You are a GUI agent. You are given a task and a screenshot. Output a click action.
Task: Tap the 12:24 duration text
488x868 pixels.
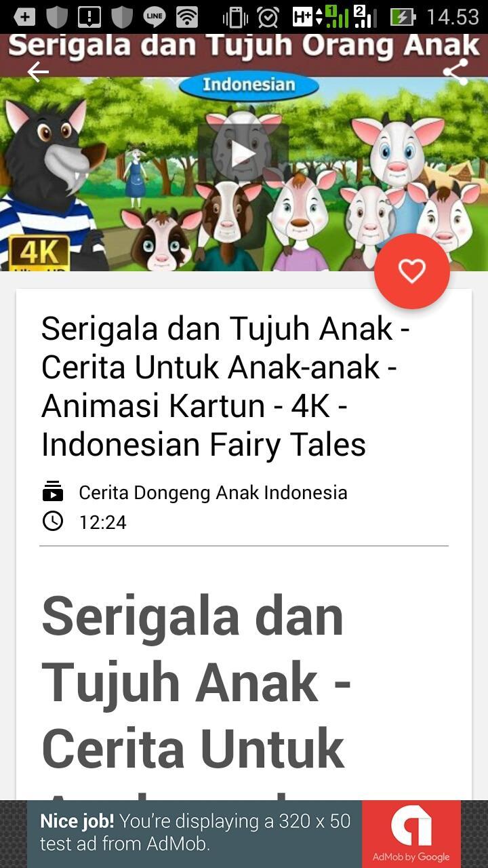[x=102, y=522]
